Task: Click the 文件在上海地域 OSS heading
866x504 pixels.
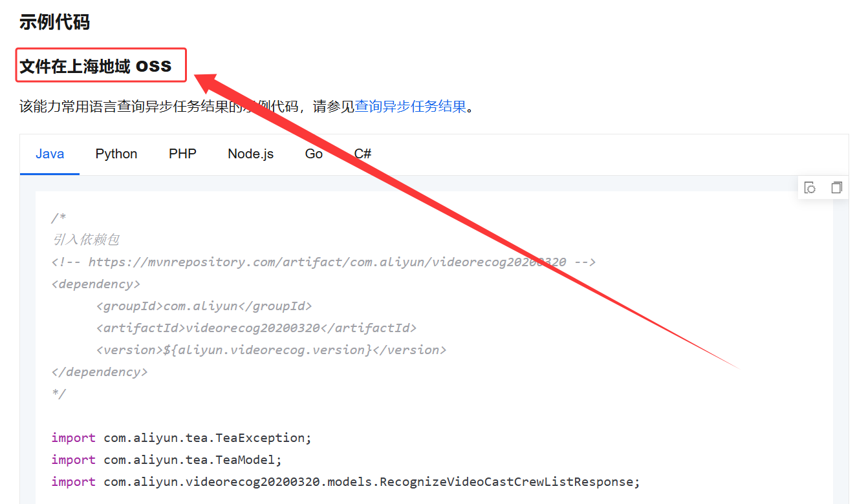Action: 96,66
